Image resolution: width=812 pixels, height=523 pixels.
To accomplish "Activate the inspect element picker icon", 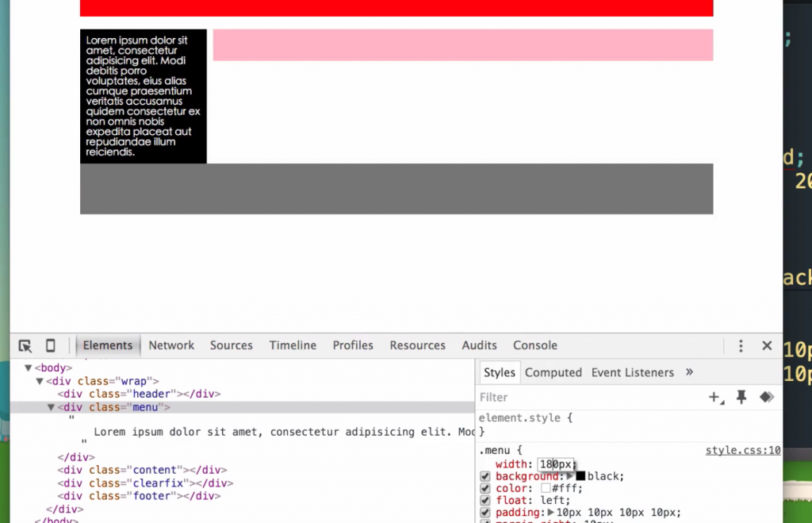I will point(25,346).
